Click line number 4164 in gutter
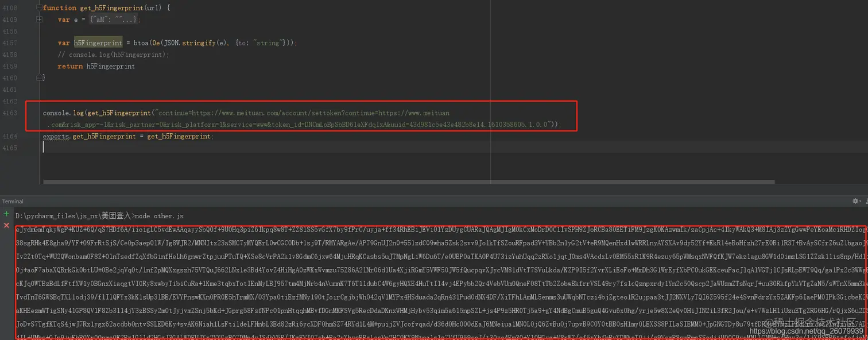This screenshot has height=340, width=868. pos(10,136)
